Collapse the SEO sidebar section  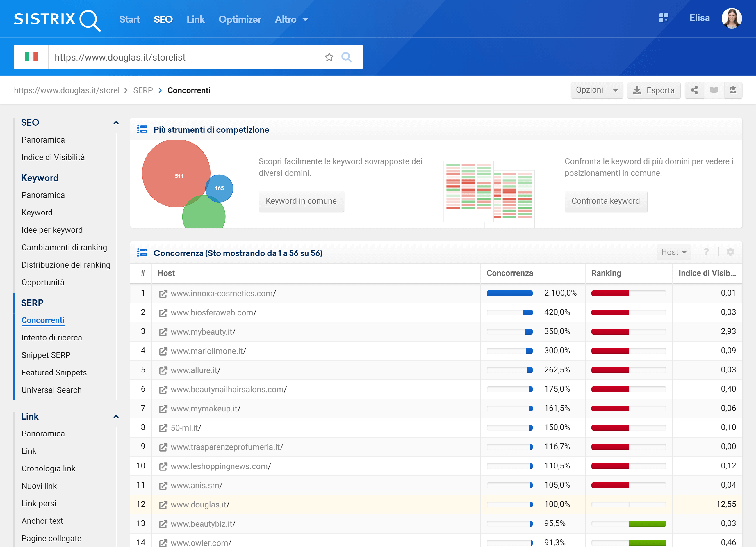116,123
